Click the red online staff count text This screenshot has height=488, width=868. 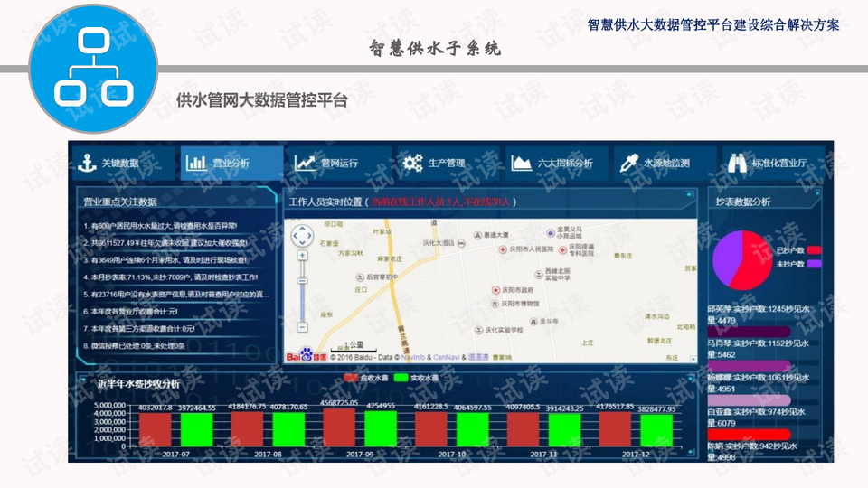click(x=440, y=202)
